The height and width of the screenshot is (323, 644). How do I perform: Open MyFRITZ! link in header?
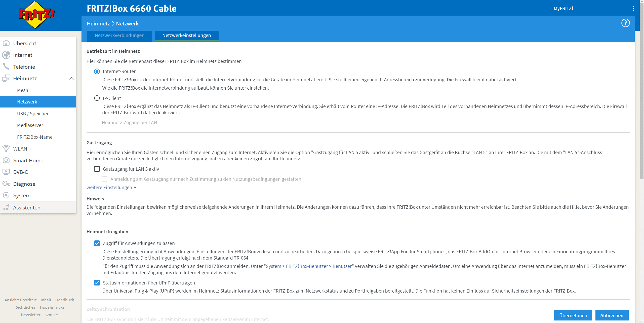563,8
